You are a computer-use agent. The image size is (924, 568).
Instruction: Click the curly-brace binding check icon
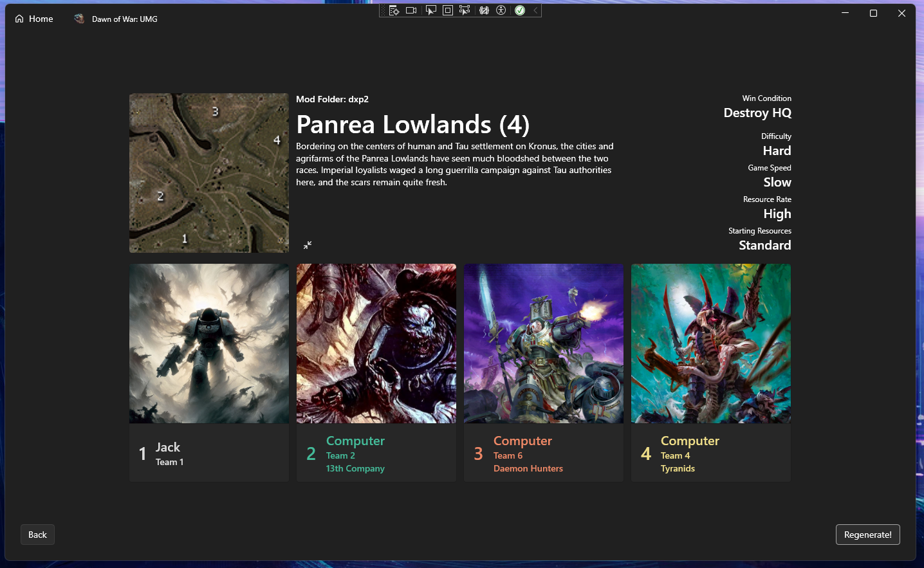484,10
